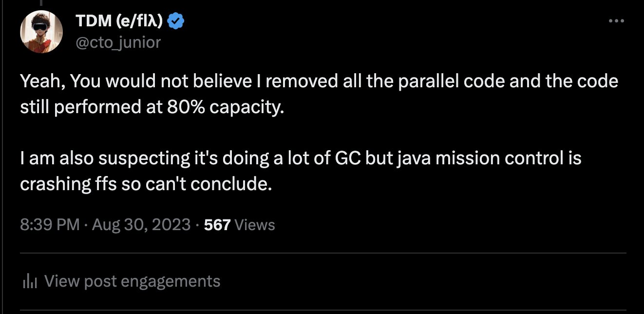Click the GC suspicion paragraph text
Screen dimensions: 644x314
point(301,172)
